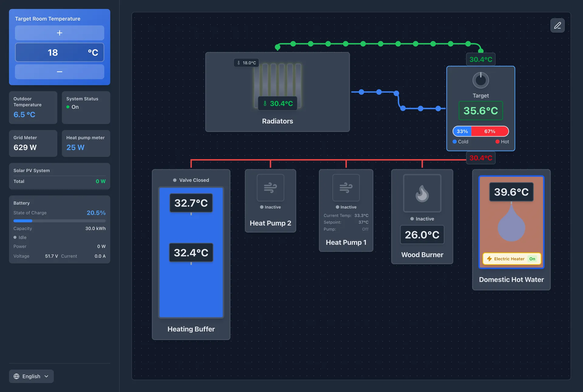
Task: Click the red 30.4°C hot line temperature label
Action: (481, 158)
